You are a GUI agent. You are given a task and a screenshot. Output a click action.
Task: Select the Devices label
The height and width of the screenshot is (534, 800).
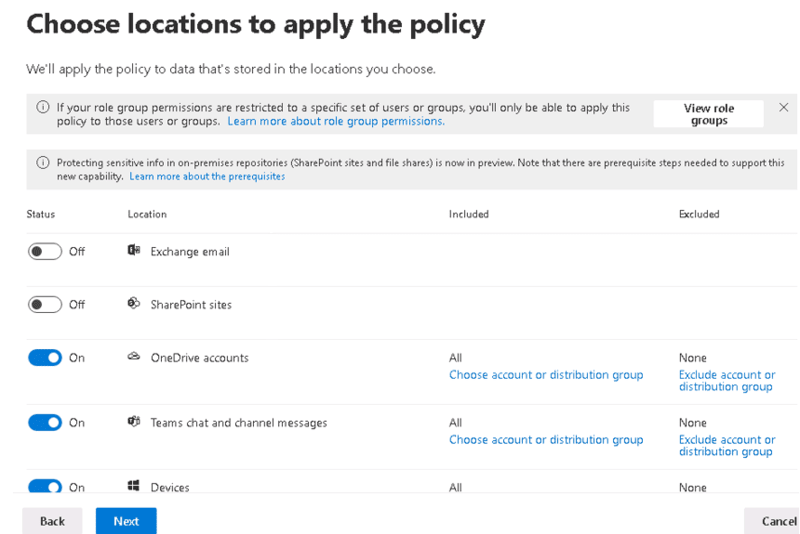[x=170, y=488]
